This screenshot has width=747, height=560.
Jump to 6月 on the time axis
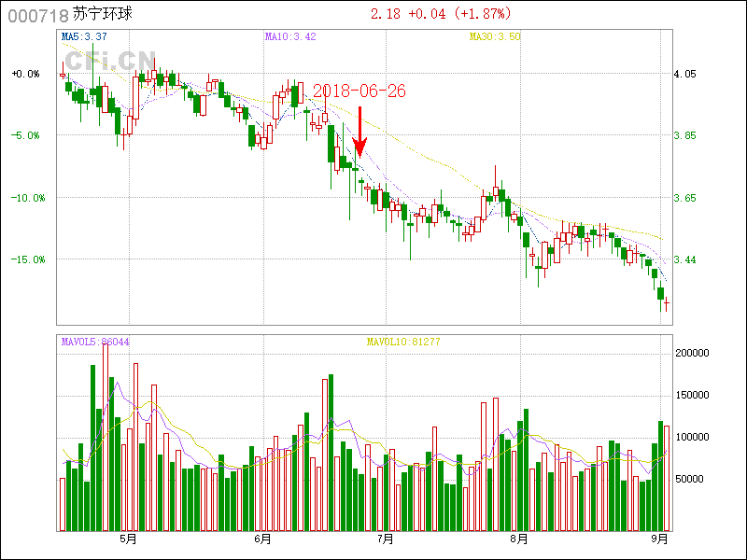262,539
